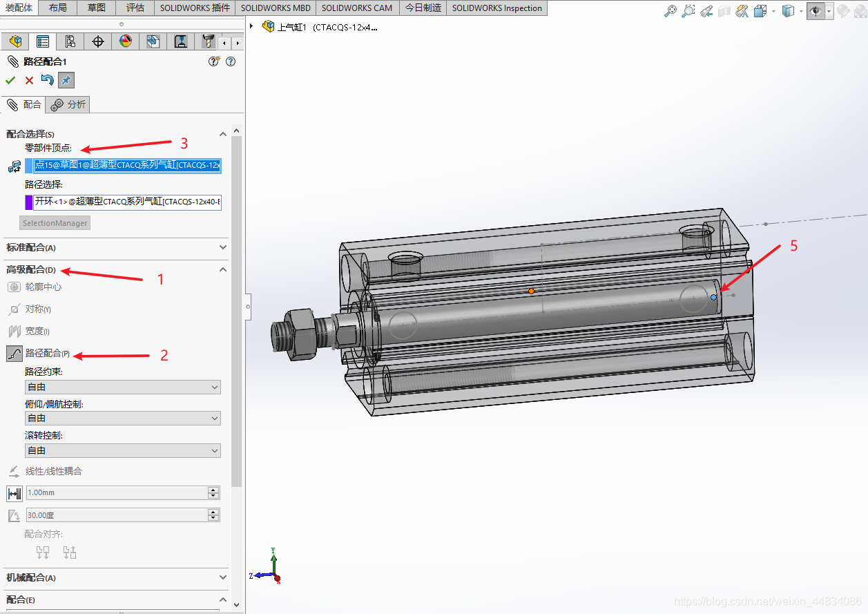Screen dimensions: 868x614
Task: Open the Display Style cube icon
Action: click(x=789, y=10)
